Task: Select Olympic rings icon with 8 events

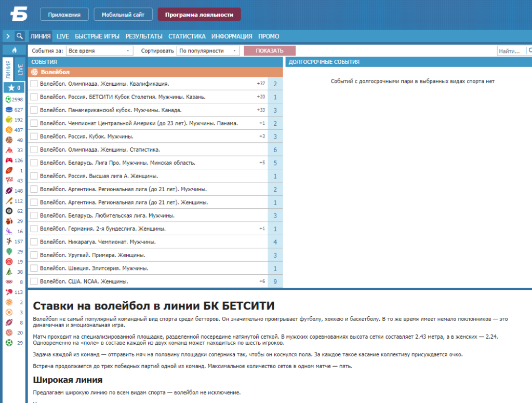Action: [x=9, y=282]
